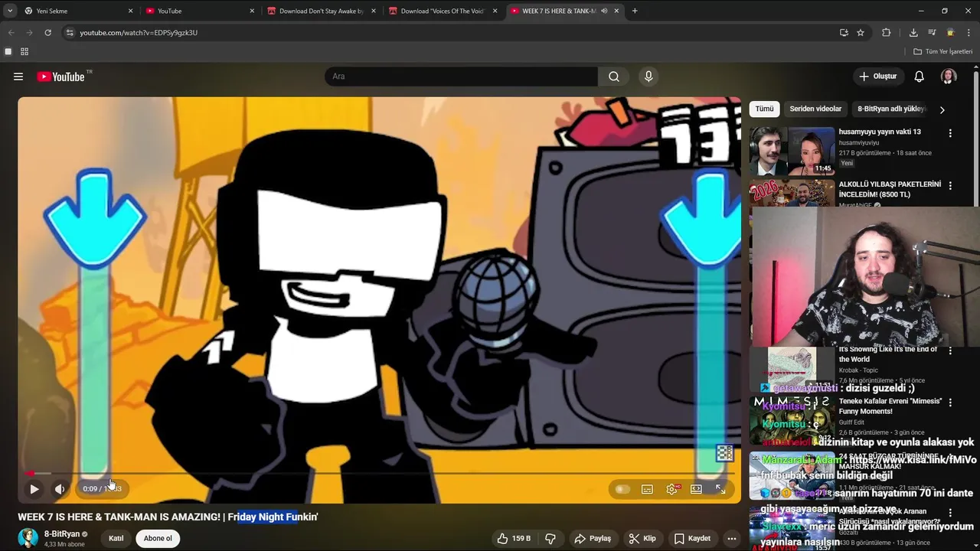
Task: Click the Oluştur create button
Action: pyautogui.click(x=877, y=77)
